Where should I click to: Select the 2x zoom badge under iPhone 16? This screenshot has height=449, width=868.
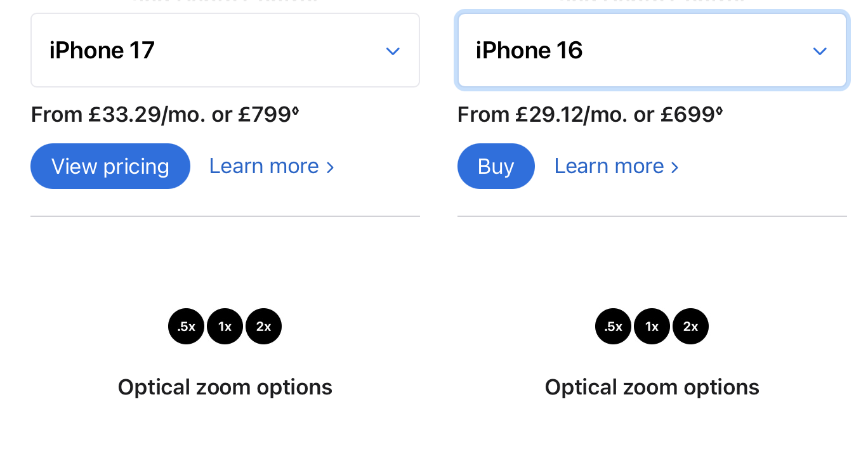(690, 327)
